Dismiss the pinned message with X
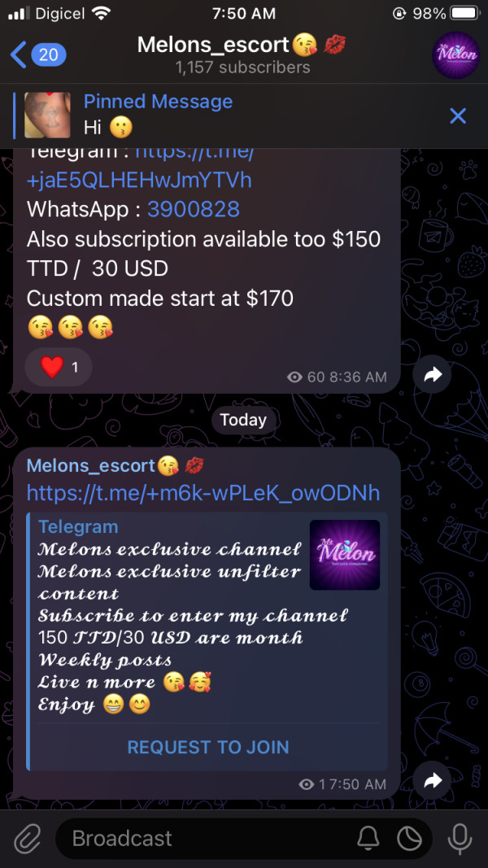This screenshot has width=488, height=868. point(458,116)
